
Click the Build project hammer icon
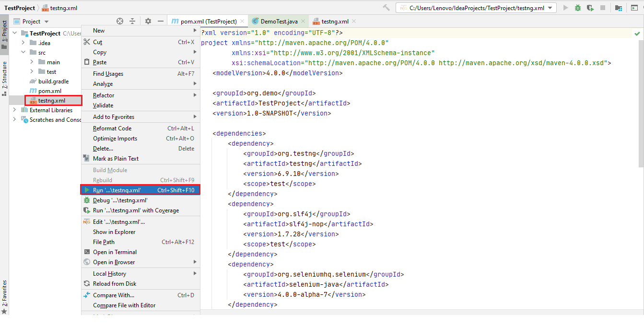(x=386, y=8)
